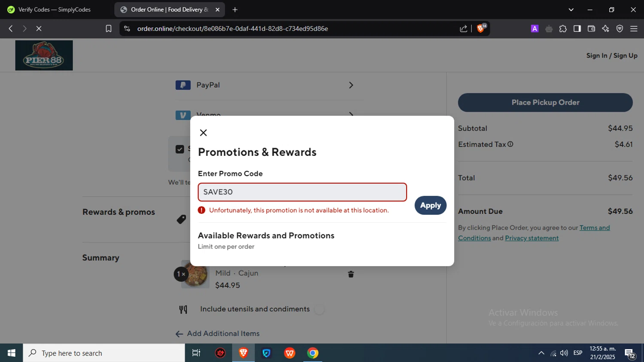Click the ESP language indicator
644x362 pixels.
pos(578,353)
